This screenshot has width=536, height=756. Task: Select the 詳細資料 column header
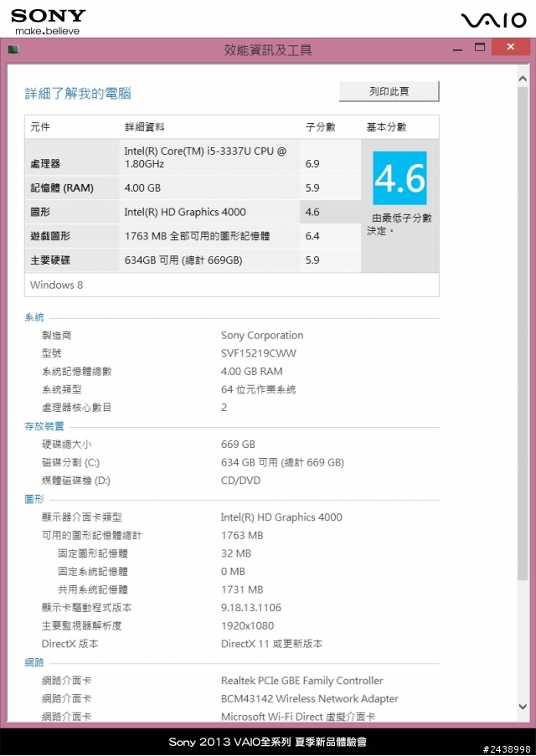pyautogui.click(x=144, y=126)
